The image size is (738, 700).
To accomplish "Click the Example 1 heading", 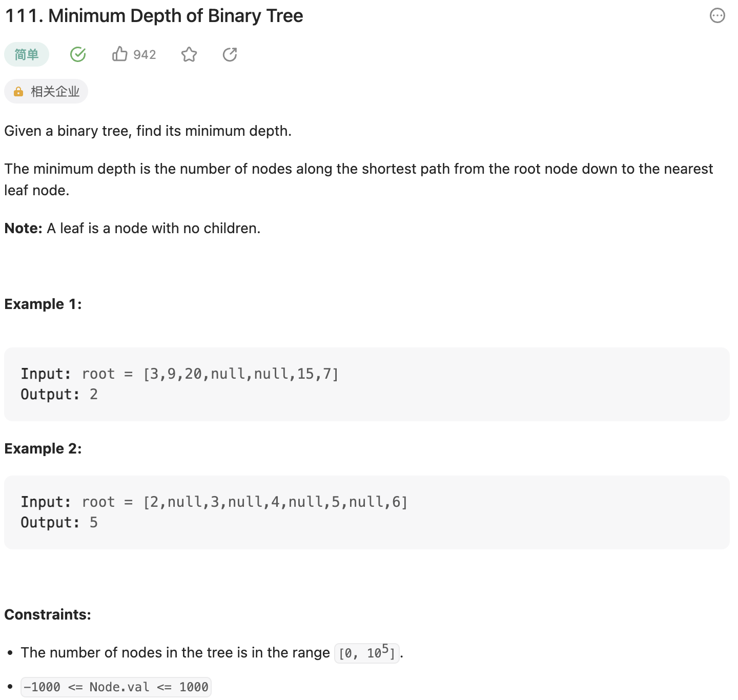I will (x=43, y=304).
